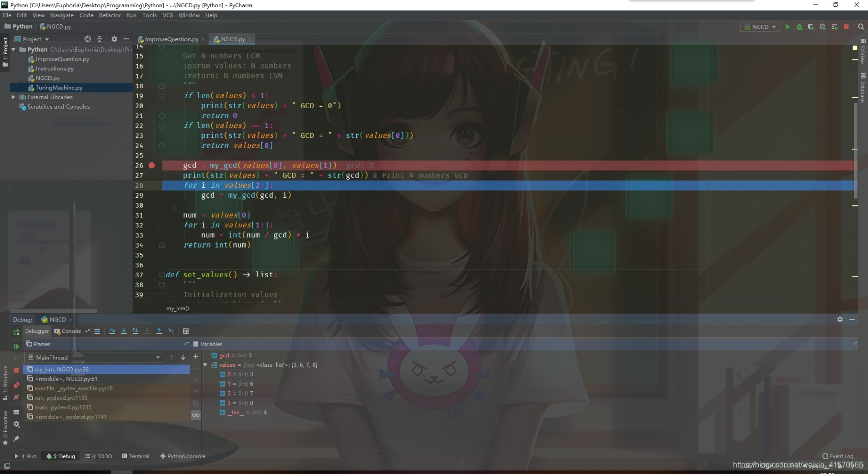Stop the process with red square in top toolbar
Image resolution: width=868 pixels, height=474 pixels.
[846, 27]
